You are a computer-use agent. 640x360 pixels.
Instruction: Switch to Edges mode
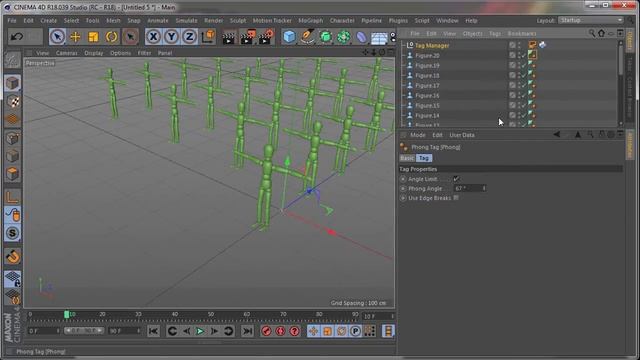(12, 156)
